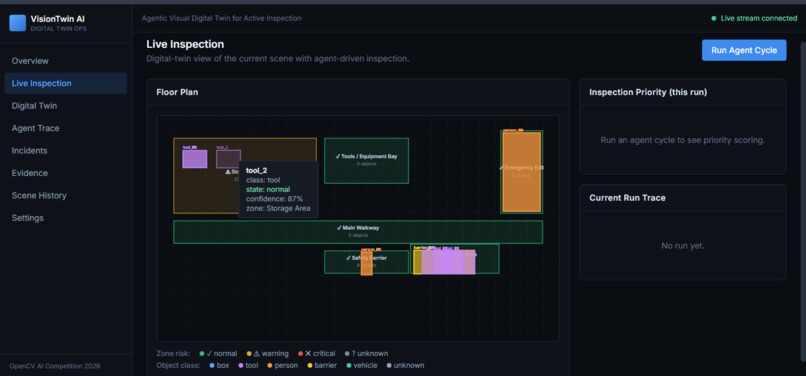Click the Tools / Equipment Bay zone
806x376 pixels.
point(367,160)
